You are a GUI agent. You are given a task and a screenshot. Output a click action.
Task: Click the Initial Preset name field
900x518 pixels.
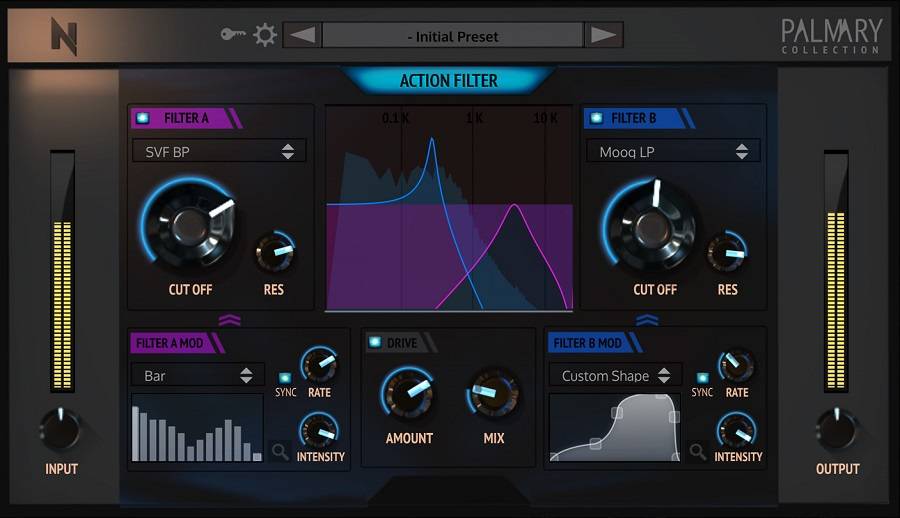coord(452,36)
